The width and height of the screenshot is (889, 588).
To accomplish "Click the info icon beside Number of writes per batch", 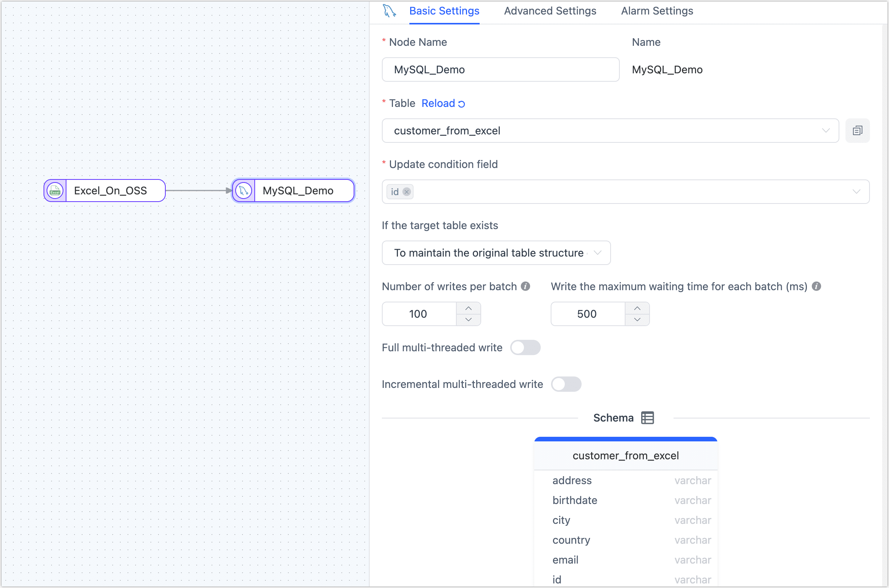I will tap(525, 286).
